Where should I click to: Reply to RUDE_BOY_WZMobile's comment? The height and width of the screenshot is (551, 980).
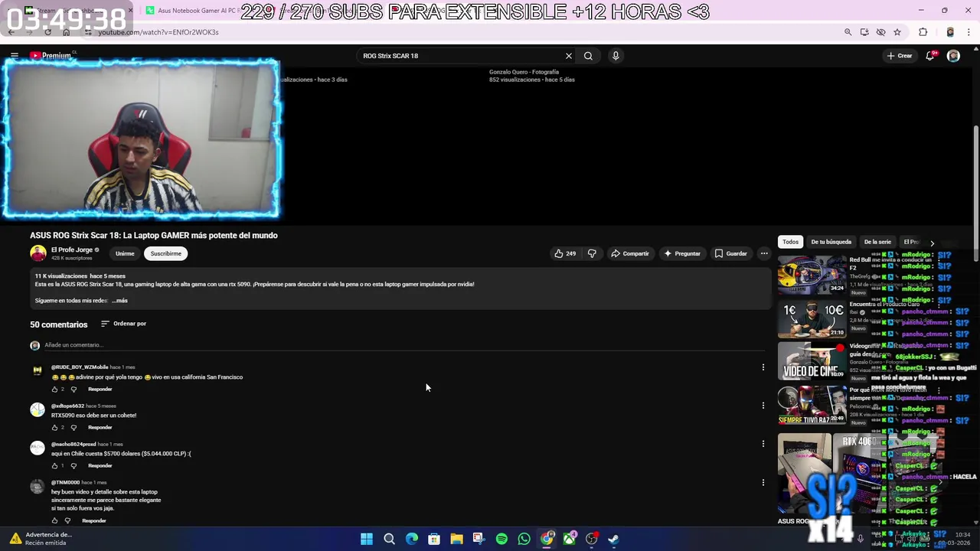pyautogui.click(x=100, y=390)
